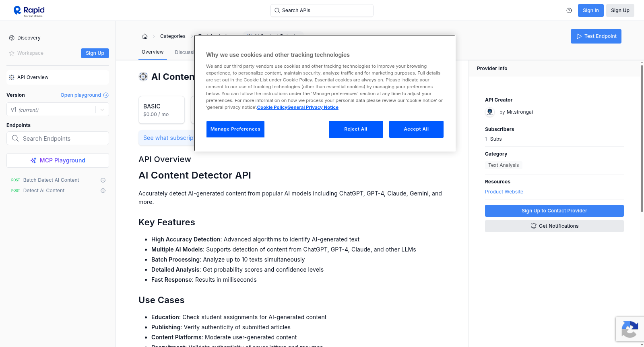Click the 'Why we use cookies' dialog heading
Image resolution: width=644 pixels, height=347 pixels.
(x=278, y=55)
